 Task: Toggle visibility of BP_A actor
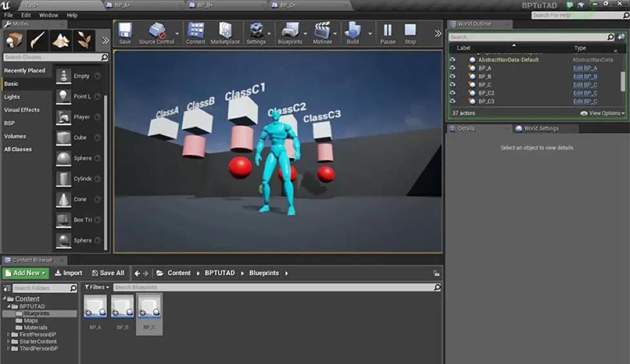tap(453, 68)
